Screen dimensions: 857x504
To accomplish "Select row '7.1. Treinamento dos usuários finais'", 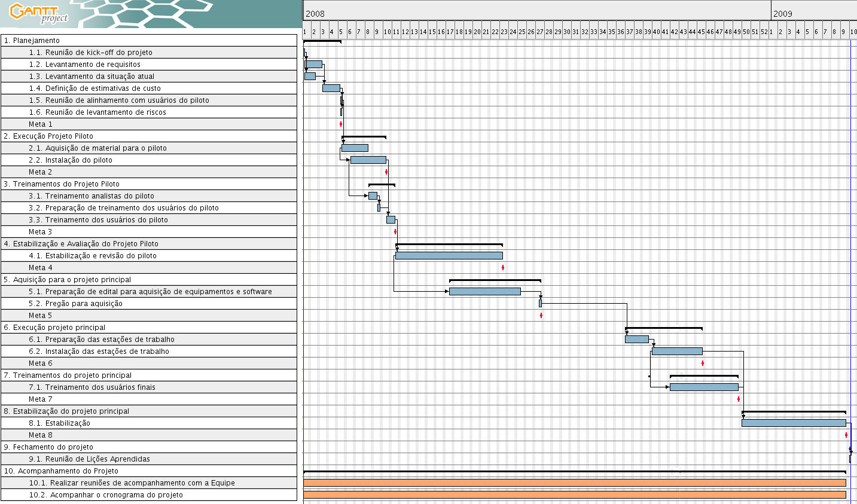I will (149, 387).
